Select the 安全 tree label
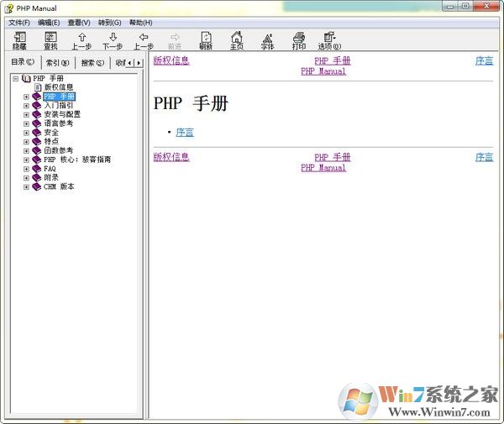504x424 pixels. [x=51, y=132]
